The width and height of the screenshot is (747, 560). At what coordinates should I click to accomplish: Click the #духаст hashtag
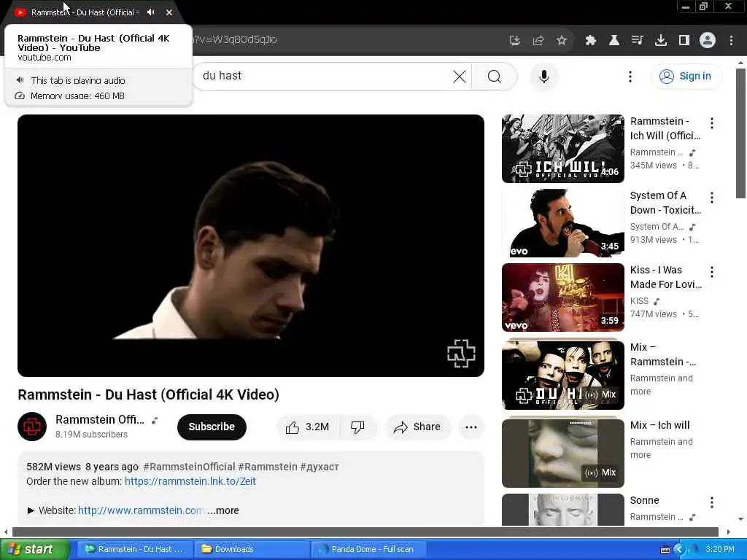[x=320, y=467]
